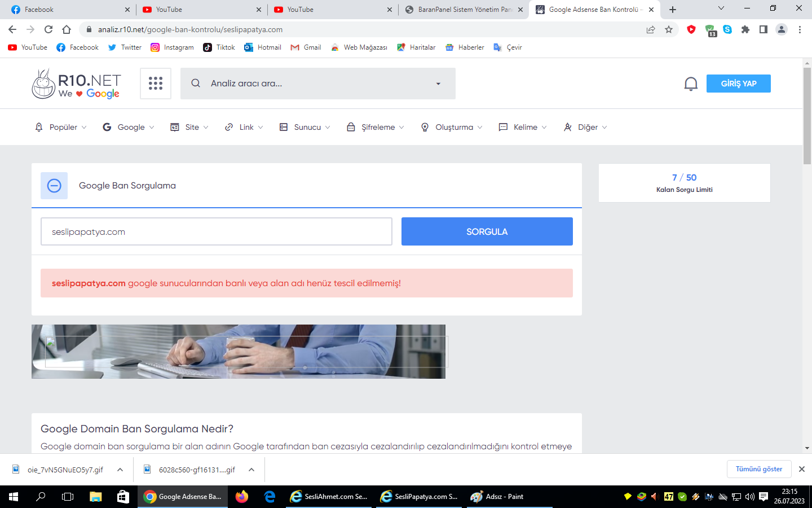
Task: Expand the Google menu
Action: (129, 127)
